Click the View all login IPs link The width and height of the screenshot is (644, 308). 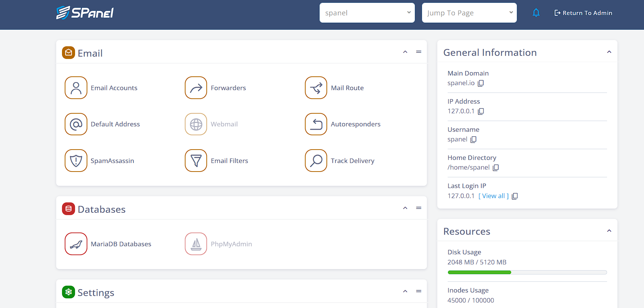[x=493, y=196]
